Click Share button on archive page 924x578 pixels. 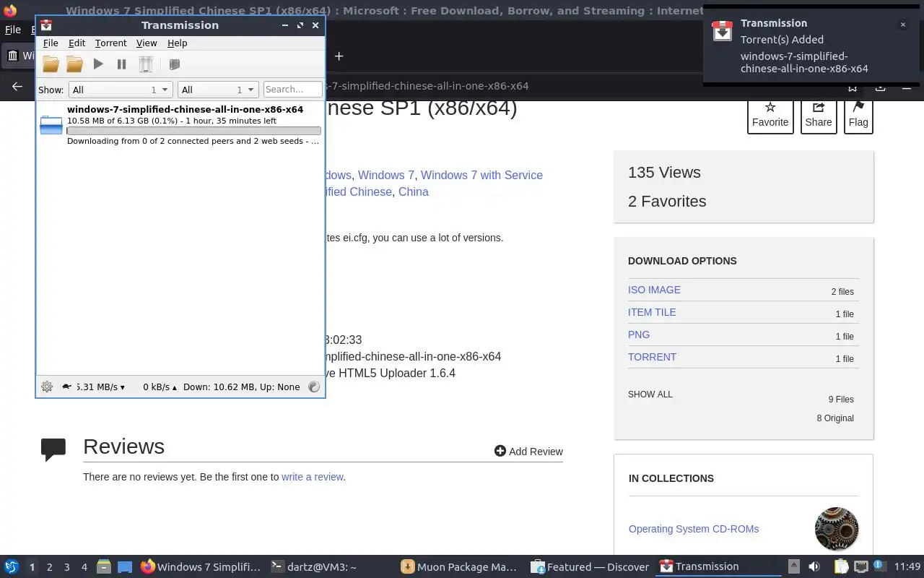coord(819,115)
